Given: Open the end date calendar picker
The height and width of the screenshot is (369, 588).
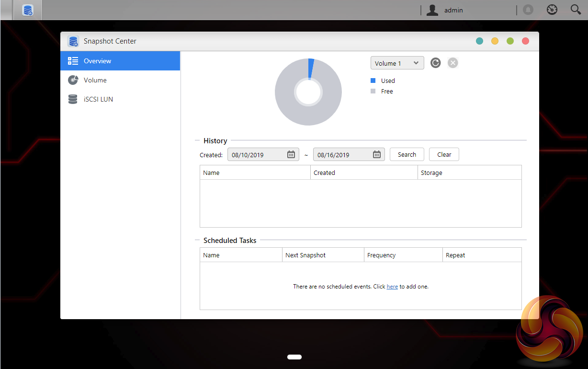Looking at the screenshot, I should pos(377,155).
